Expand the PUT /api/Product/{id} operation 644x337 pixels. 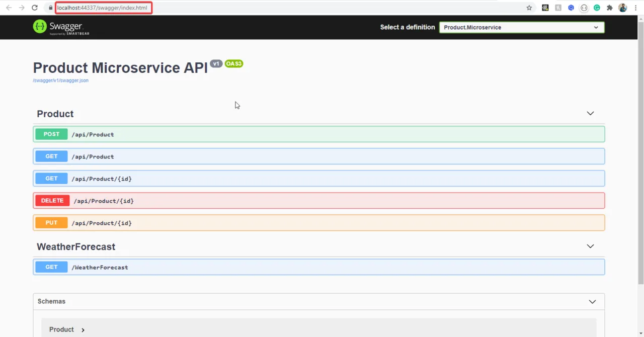coord(319,223)
